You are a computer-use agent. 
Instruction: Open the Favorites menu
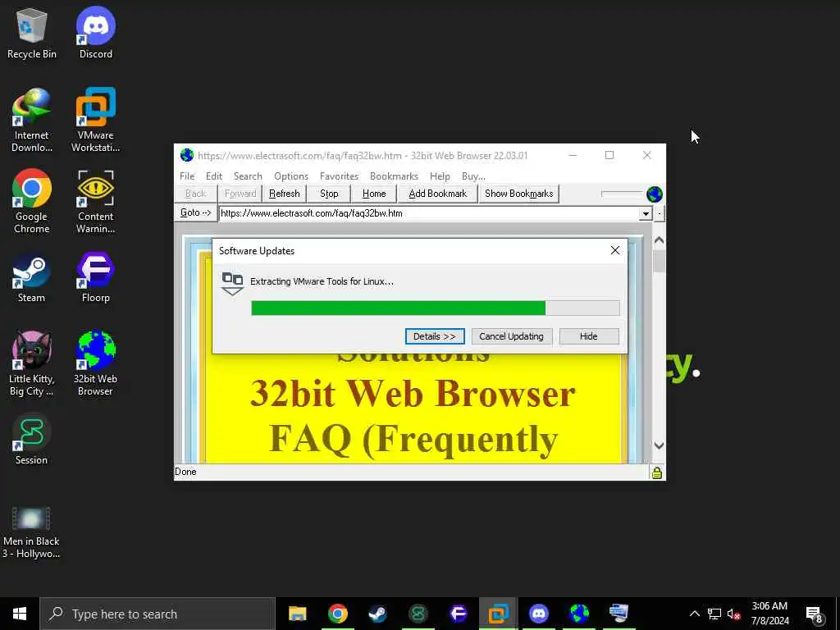pos(339,176)
